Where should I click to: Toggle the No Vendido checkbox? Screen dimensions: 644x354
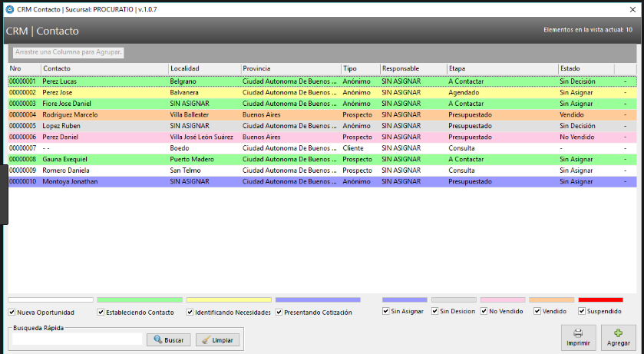[484, 311]
